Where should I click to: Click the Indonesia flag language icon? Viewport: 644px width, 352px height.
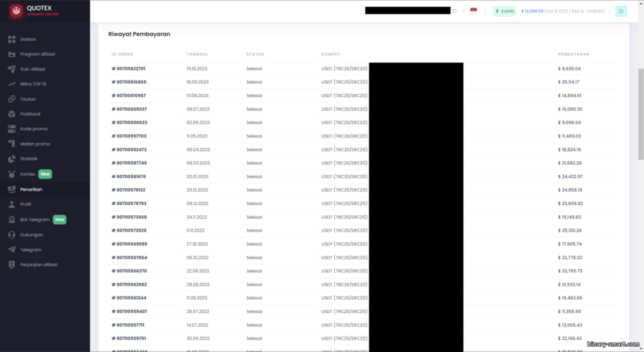pos(474,11)
